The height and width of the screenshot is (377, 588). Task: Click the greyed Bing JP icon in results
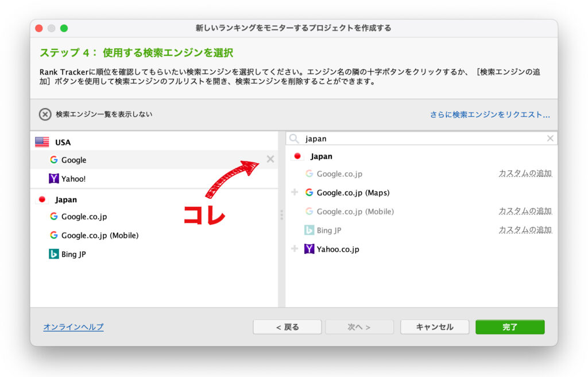click(x=309, y=230)
